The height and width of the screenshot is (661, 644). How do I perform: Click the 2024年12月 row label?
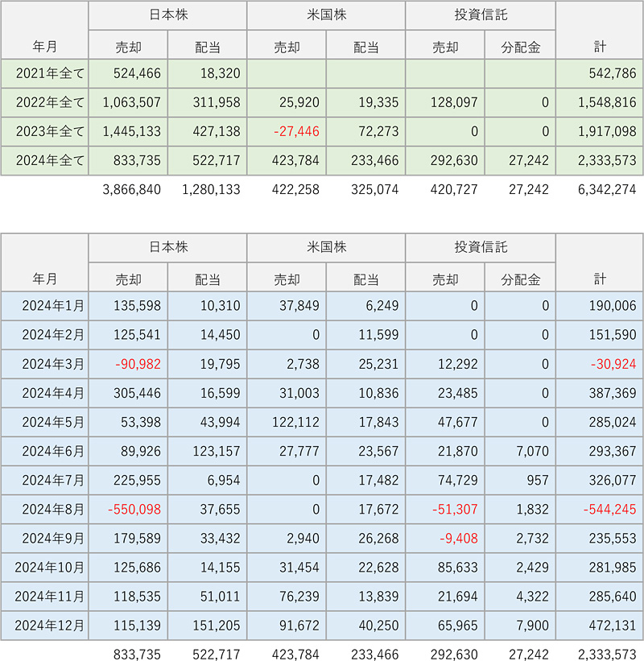[49, 626]
